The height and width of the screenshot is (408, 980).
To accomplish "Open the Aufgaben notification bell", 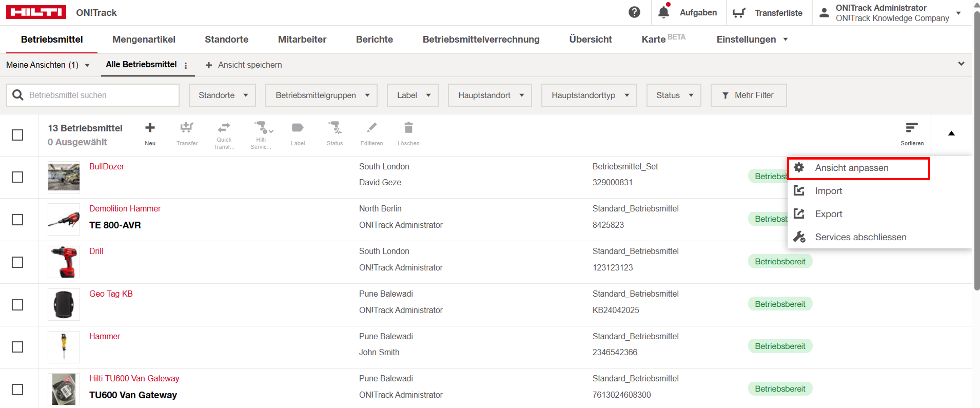I will click(664, 11).
